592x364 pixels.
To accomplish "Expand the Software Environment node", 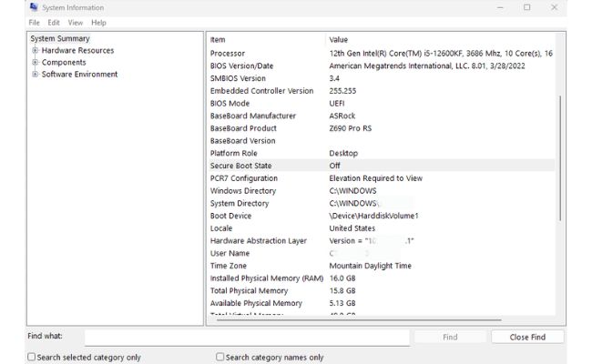I will coord(35,75).
